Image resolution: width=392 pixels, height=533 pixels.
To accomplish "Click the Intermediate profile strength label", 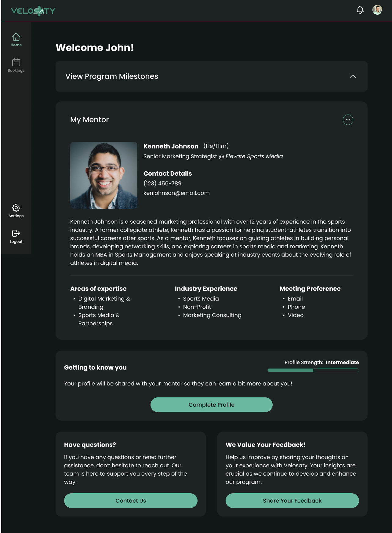I will click(342, 362).
